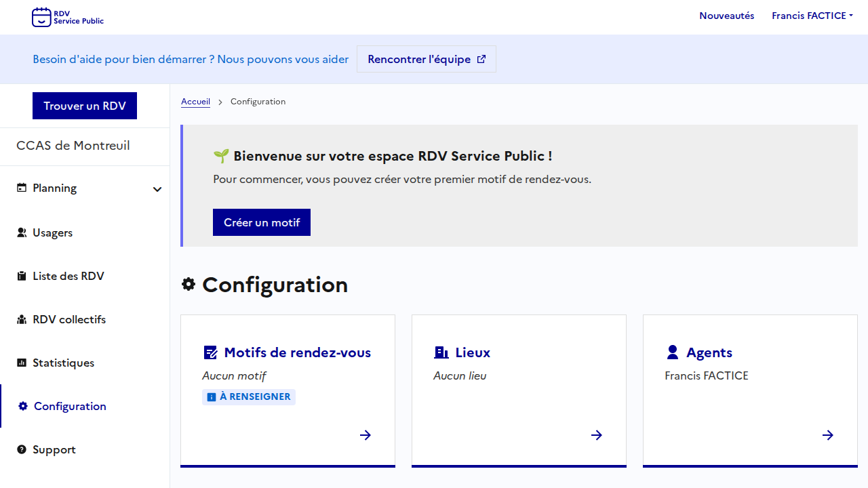Click the Usagers people icon
This screenshot has width=868, height=488.
point(22,232)
